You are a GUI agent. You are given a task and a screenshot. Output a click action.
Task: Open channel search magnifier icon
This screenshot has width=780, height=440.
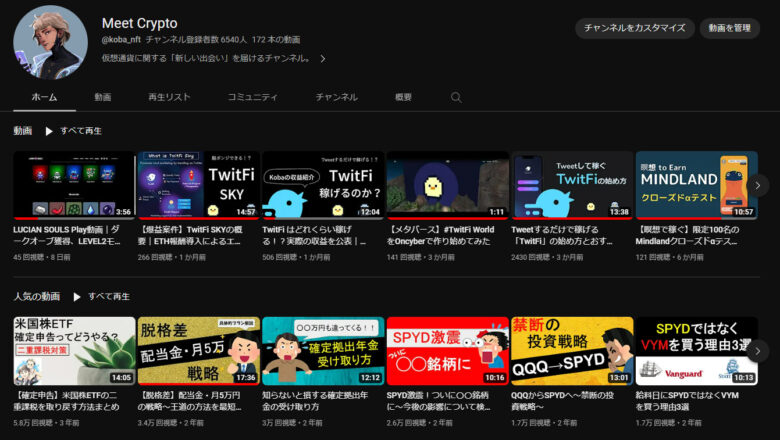[x=456, y=97]
